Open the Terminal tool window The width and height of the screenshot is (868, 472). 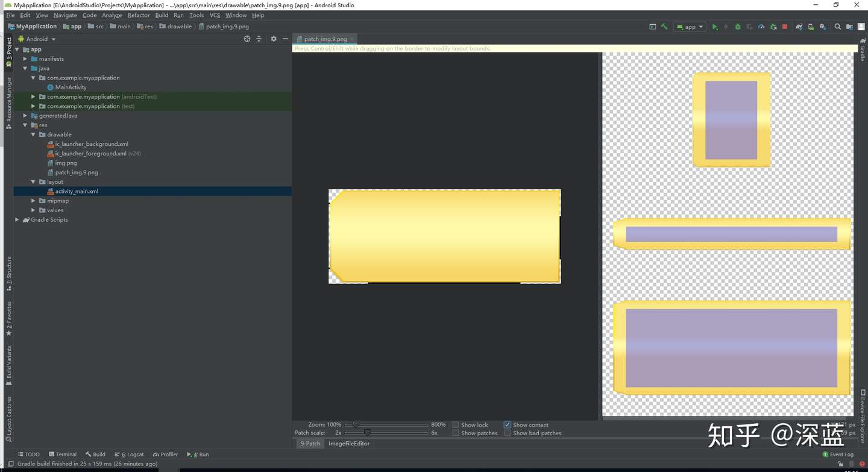coord(63,455)
